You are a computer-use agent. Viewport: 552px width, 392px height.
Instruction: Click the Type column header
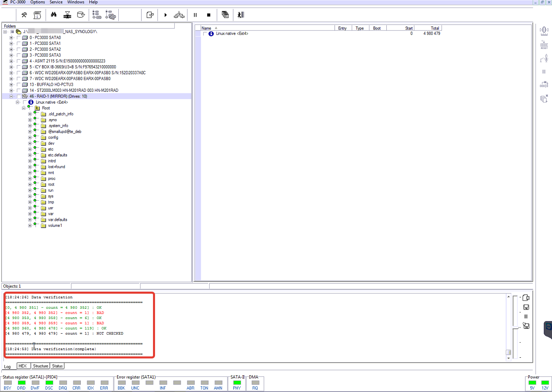point(359,28)
